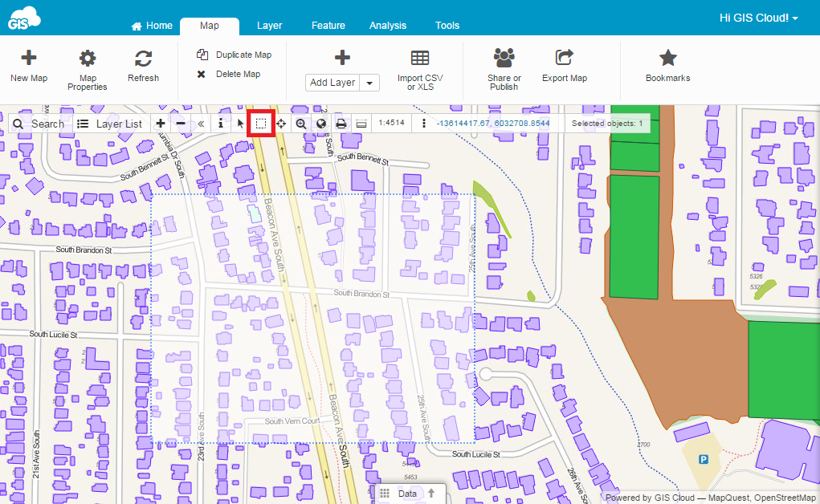The height and width of the screenshot is (504, 820).
Task: Click the zoom to area magnifier tool
Action: pyautogui.click(x=301, y=124)
